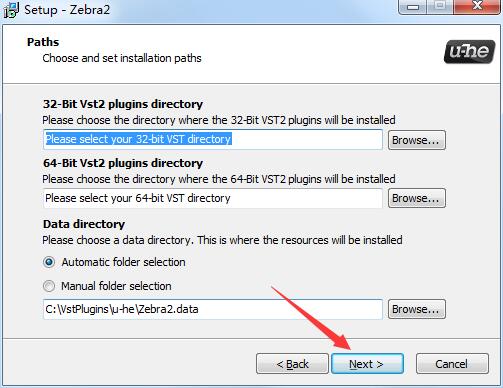
Task: Click the Automatic folder selection label
Action: point(123,262)
